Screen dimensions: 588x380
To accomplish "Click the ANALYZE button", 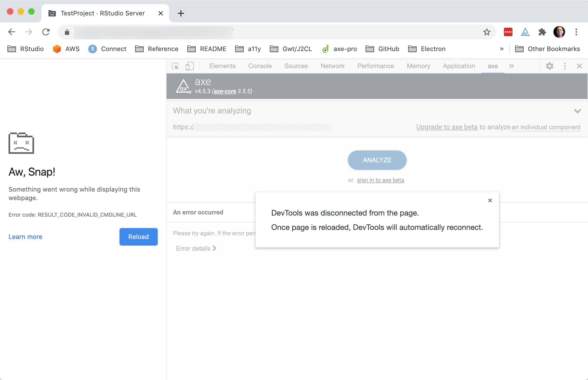I will coord(377,160).
